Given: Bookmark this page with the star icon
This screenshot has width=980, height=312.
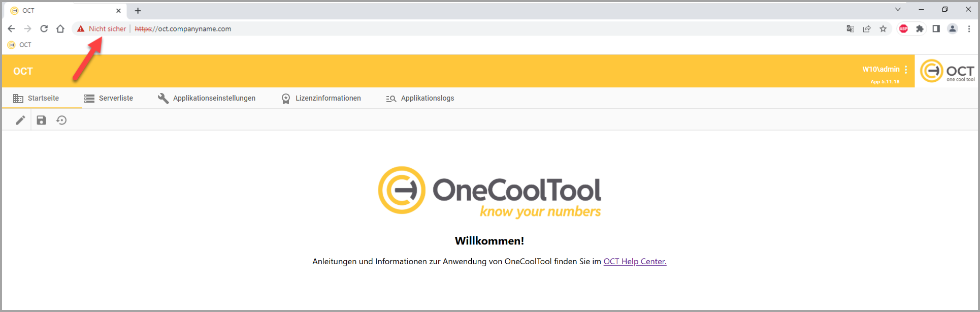Looking at the screenshot, I should tap(883, 29).
